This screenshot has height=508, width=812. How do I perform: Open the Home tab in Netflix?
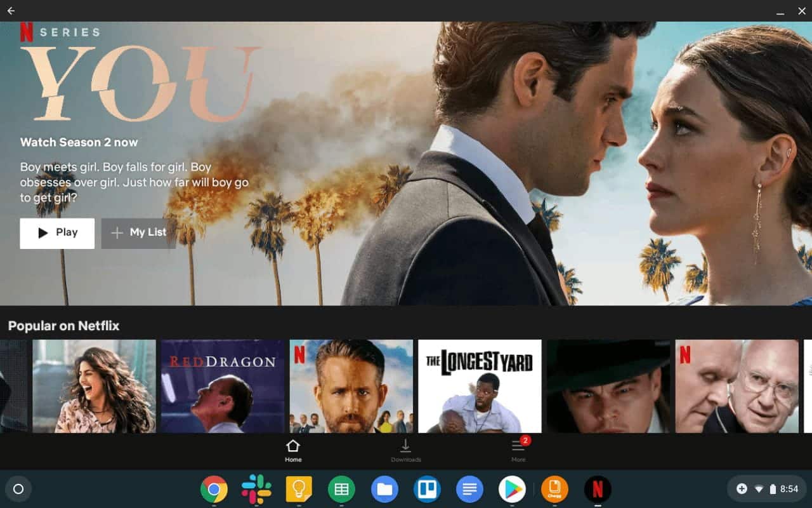pyautogui.click(x=293, y=451)
